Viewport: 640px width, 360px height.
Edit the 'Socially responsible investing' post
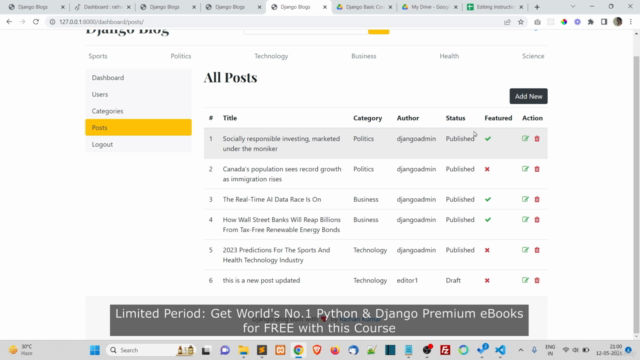(x=525, y=139)
